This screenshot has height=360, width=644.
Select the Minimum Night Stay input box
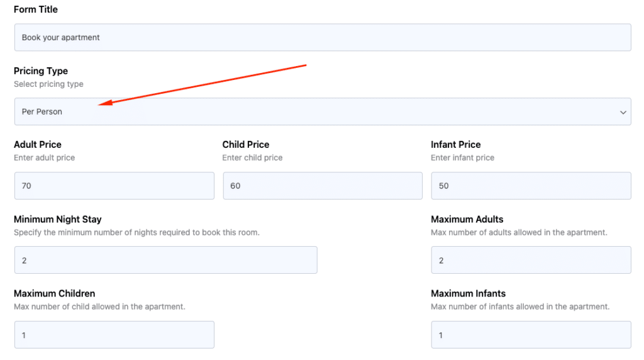(165, 260)
